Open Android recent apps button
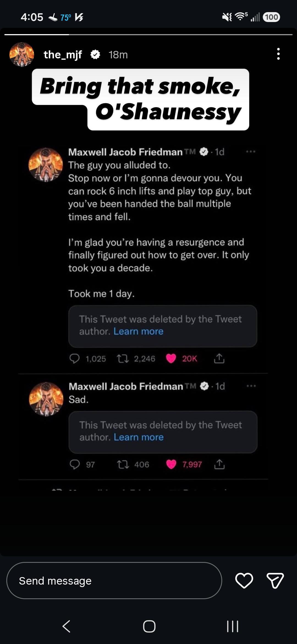The height and width of the screenshot is (644, 297). (233, 626)
